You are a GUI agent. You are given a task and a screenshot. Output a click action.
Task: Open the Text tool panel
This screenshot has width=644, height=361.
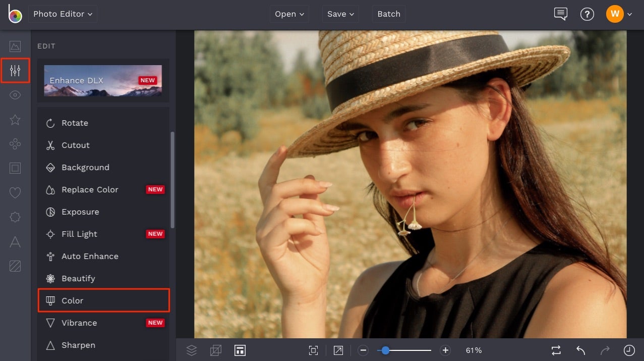pos(15,241)
